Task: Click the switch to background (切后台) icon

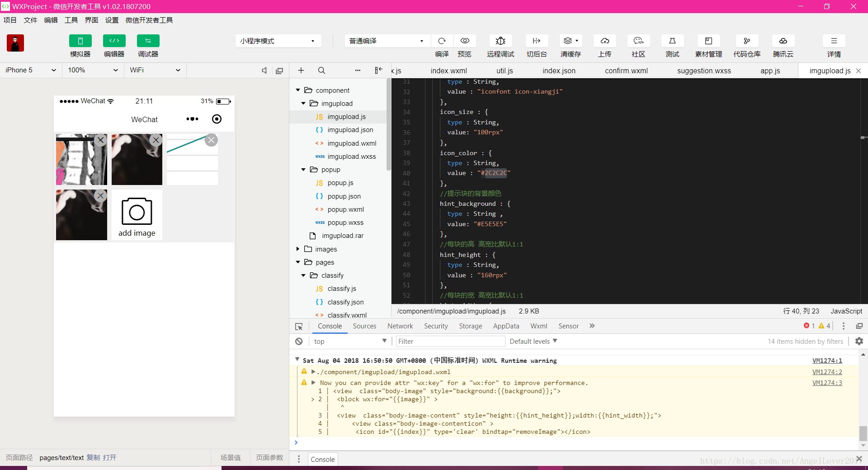Action: (x=537, y=41)
